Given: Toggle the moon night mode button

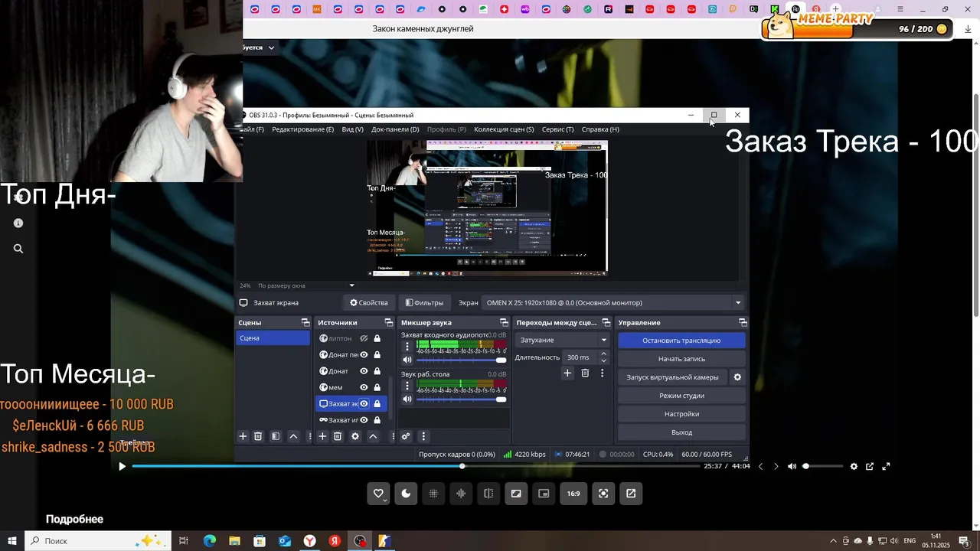Looking at the screenshot, I should 406,494.
